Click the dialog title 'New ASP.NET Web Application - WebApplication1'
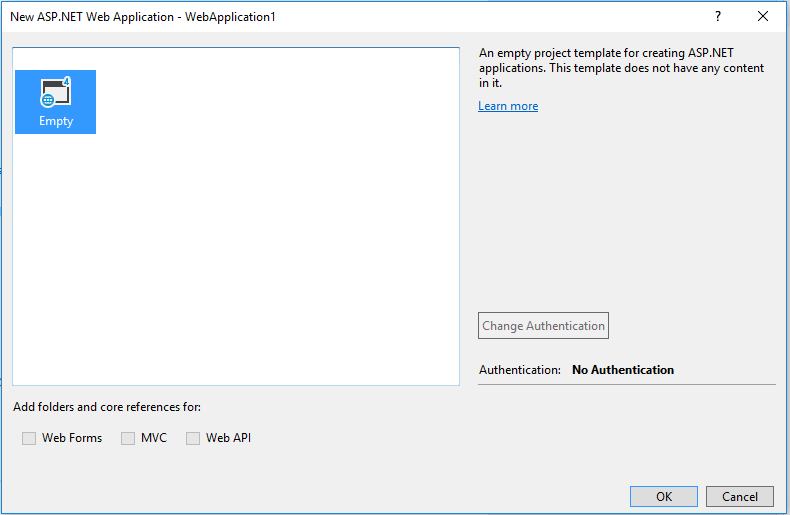790x515 pixels. [x=143, y=17]
